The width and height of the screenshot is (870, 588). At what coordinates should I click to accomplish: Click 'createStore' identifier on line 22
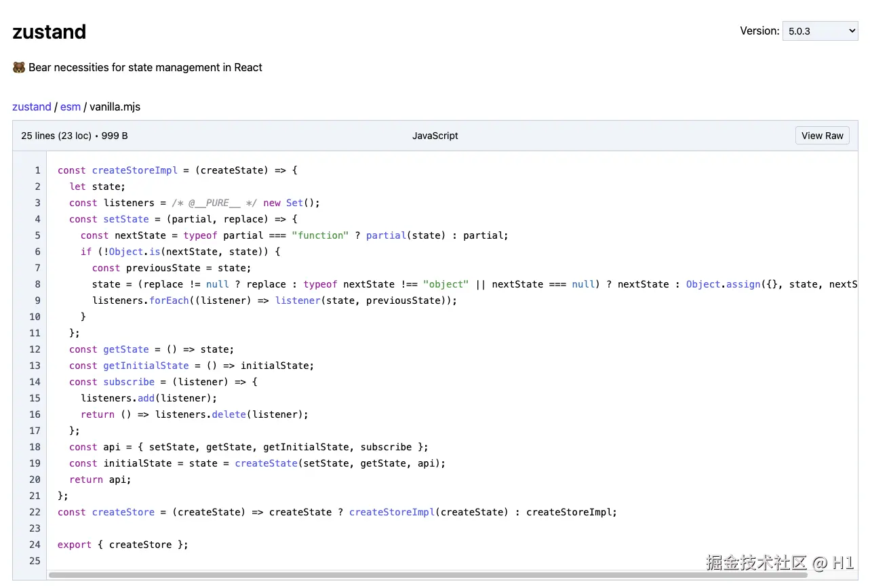123,512
